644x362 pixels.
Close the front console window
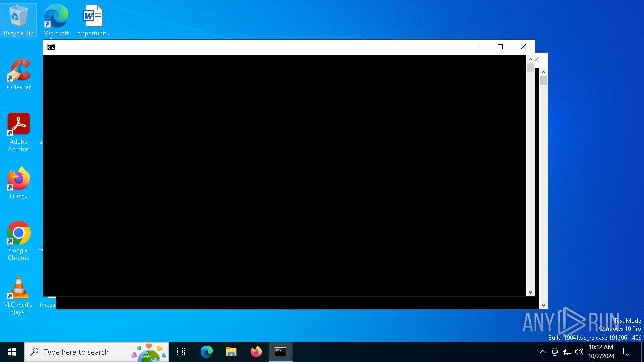tap(523, 47)
